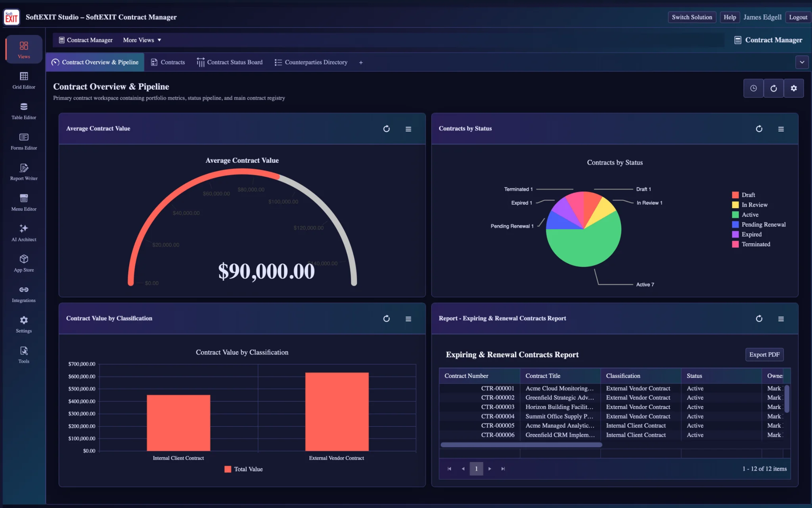Open Contract Value by Classification widget menu
Image resolution: width=812 pixels, height=508 pixels.
(408, 319)
